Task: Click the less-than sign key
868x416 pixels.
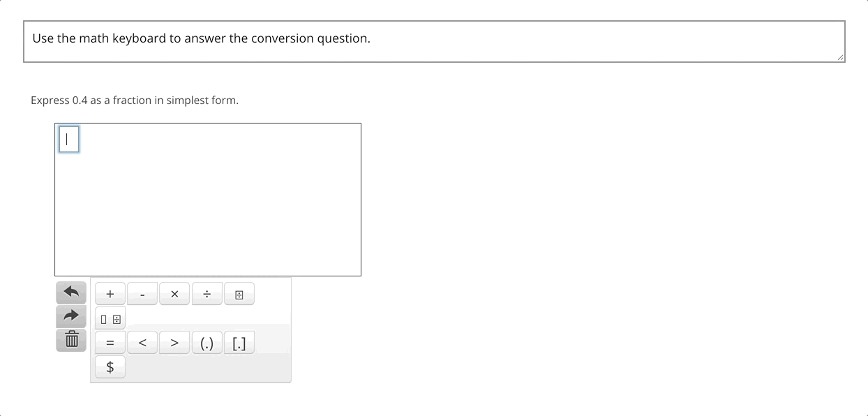Action: 142,342
